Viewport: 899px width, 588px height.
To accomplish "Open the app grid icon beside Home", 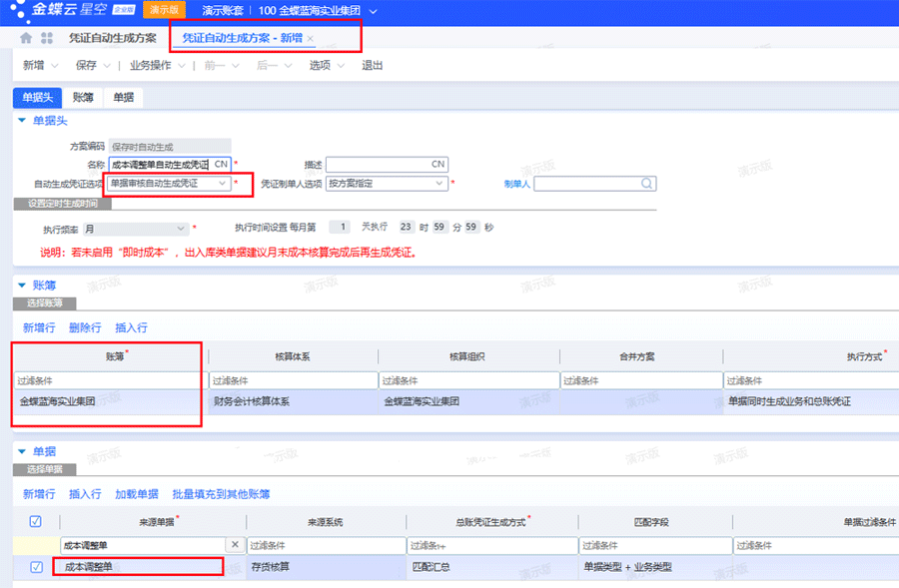I will (x=46, y=38).
